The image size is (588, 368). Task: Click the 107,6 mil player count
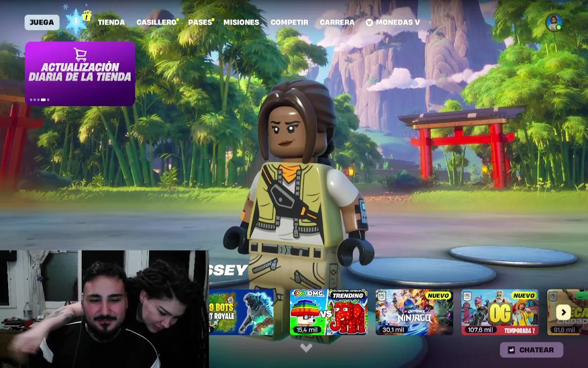[480, 330]
